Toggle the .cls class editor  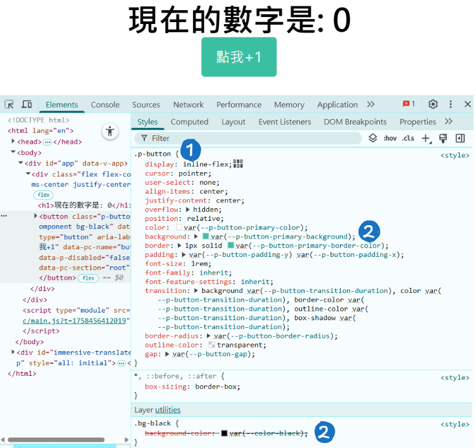coord(408,139)
